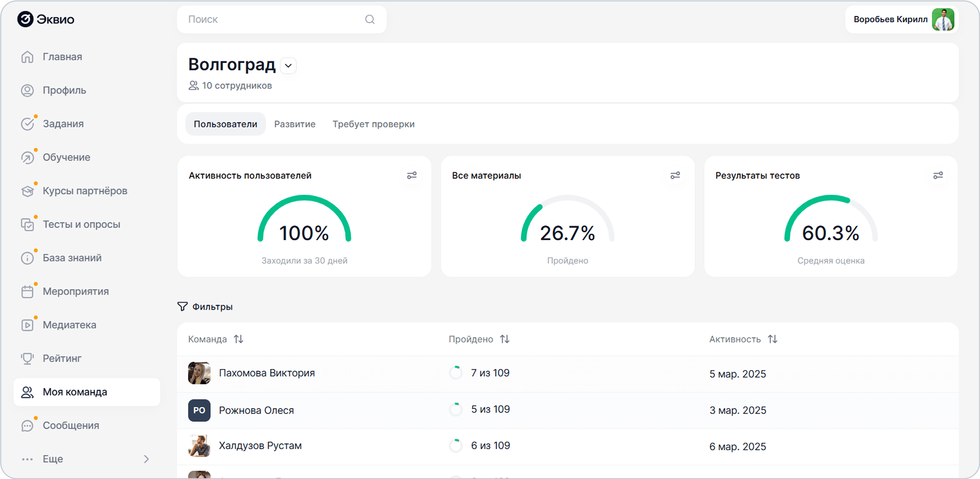Sort table by Пройдено column arrows
The image size is (980, 479).
pyautogui.click(x=504, y=339)
